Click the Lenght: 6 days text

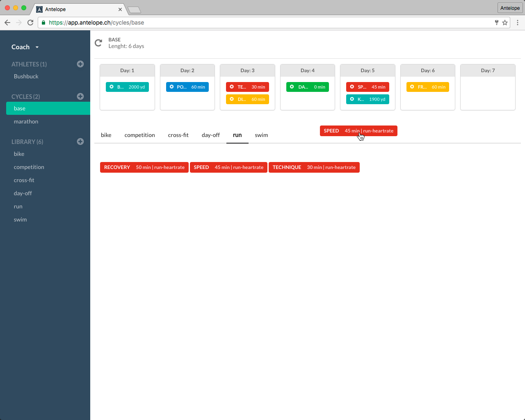126,46
